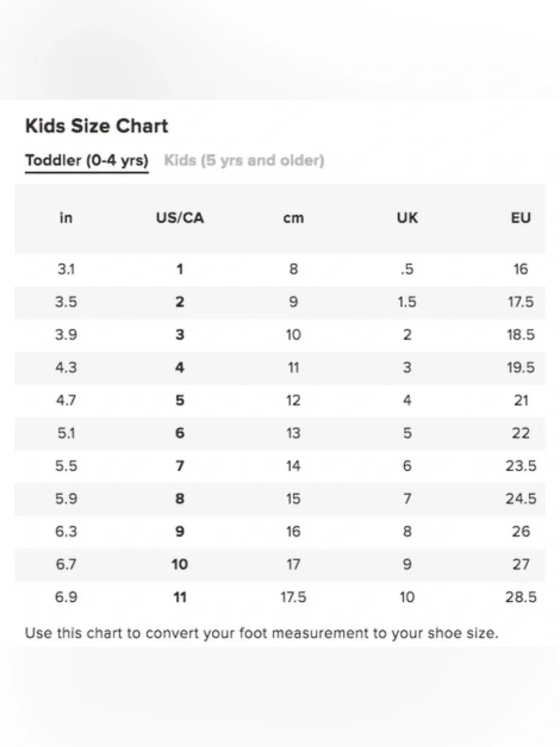The image size is (560, 747).
Task: Click the UK column header
Action: coord(407,218)
